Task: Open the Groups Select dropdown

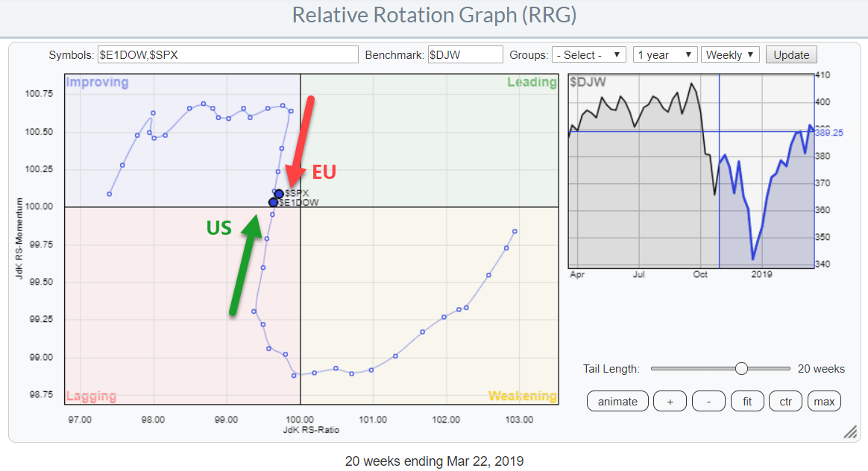Action: pos(588,55)
